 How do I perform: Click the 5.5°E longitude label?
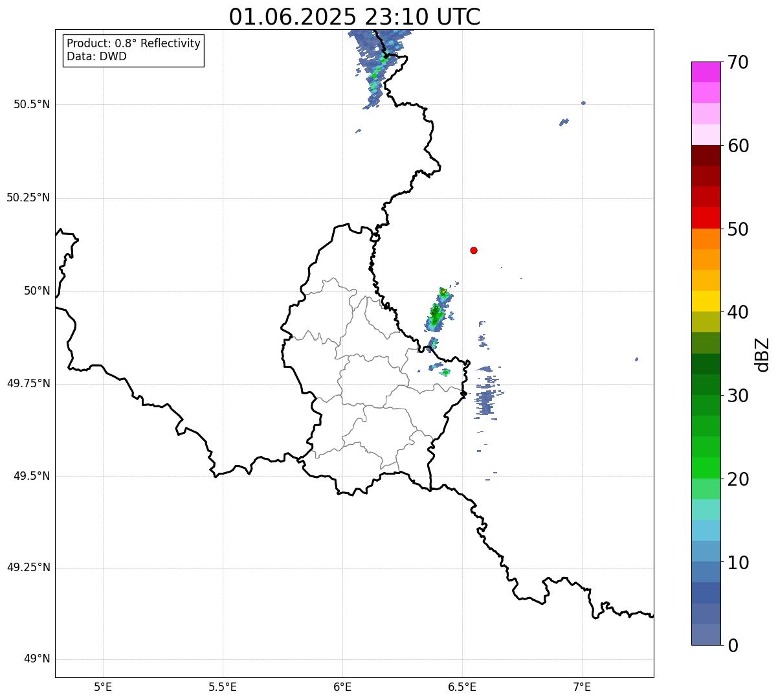[223, 686]
